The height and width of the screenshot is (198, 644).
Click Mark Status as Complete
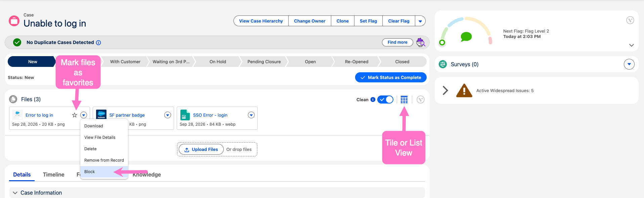(x=391, y=77)
